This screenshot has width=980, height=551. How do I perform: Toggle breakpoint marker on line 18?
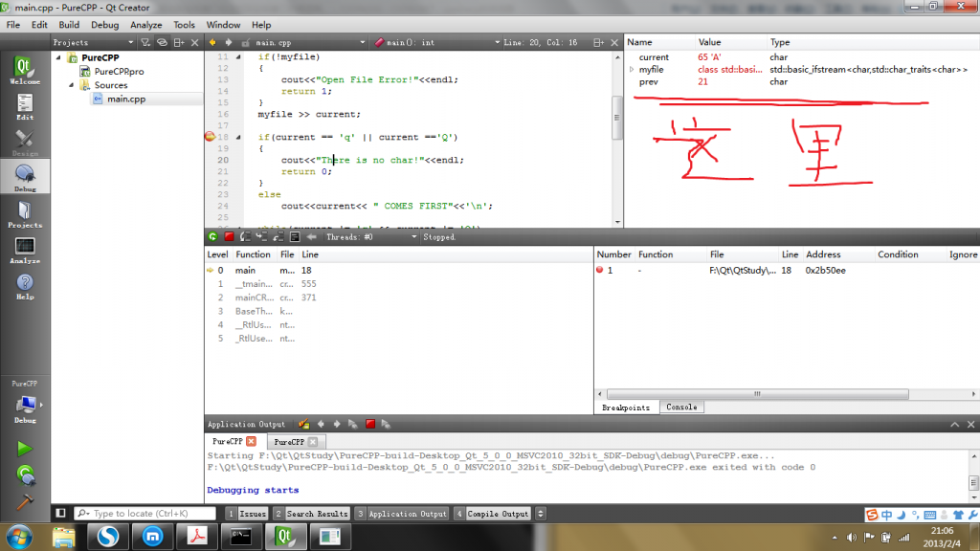click(x=211, y=137)
